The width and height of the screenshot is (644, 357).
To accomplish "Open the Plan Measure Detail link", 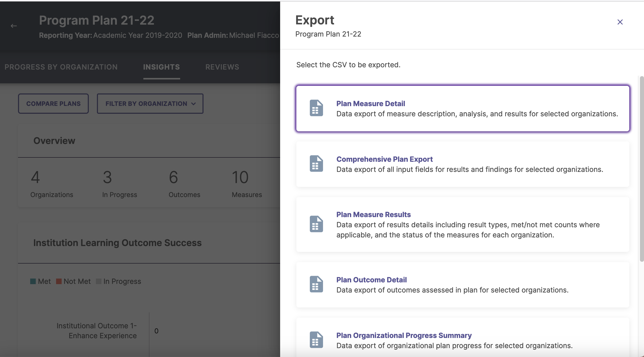I will (x=370, y=104).
